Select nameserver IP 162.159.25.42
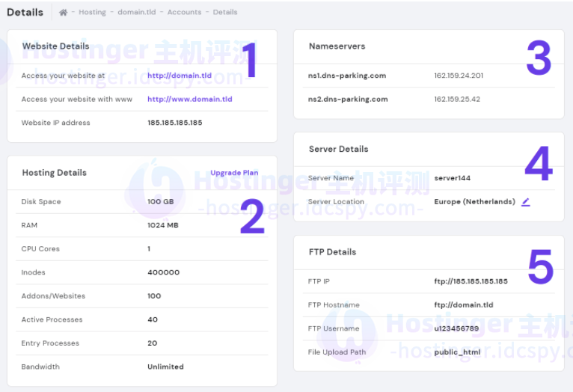The width and height of the screenshot is (573, 392). tap(457, 99)
